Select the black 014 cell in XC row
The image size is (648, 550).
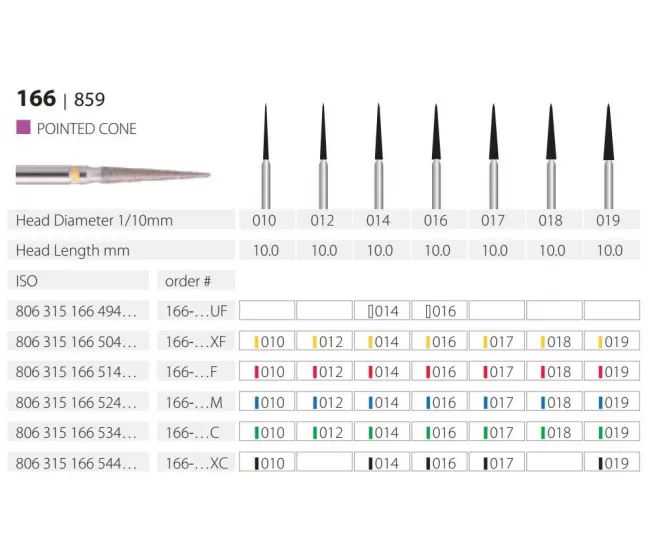[x=382, y=462]
